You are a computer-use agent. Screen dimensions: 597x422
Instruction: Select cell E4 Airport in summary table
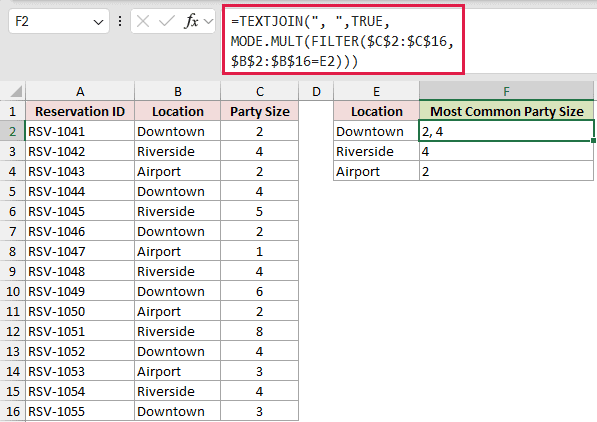click(x=376, y=171)
